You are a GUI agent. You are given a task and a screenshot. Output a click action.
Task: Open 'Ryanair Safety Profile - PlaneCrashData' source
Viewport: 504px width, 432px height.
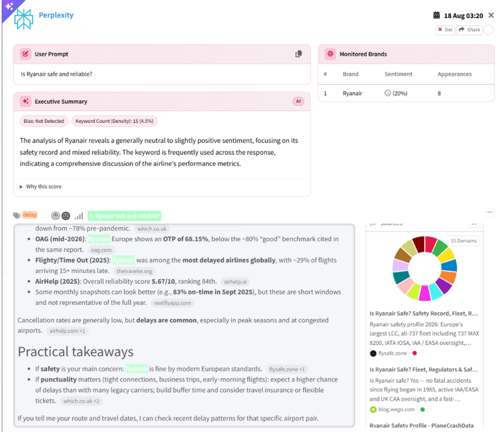421,425
